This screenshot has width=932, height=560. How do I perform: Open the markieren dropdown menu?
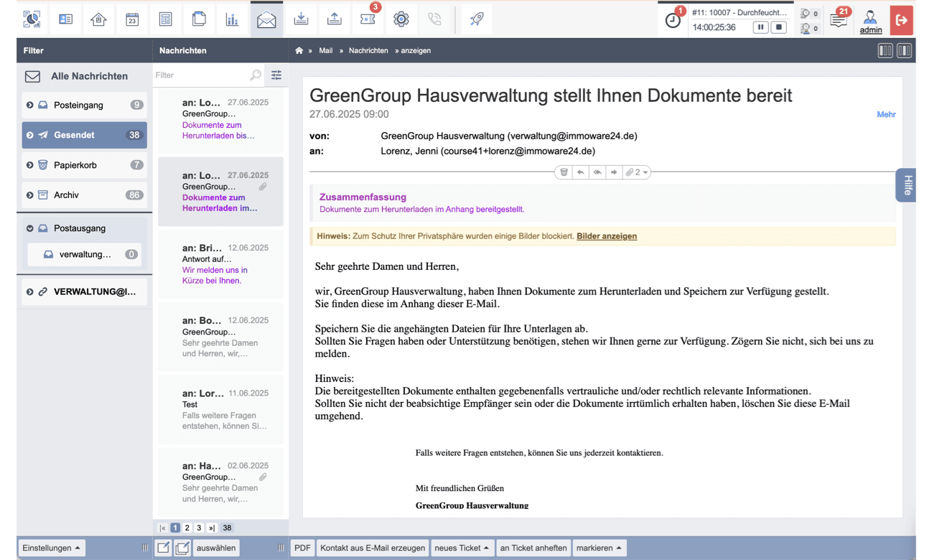click(x=600, y=548)
